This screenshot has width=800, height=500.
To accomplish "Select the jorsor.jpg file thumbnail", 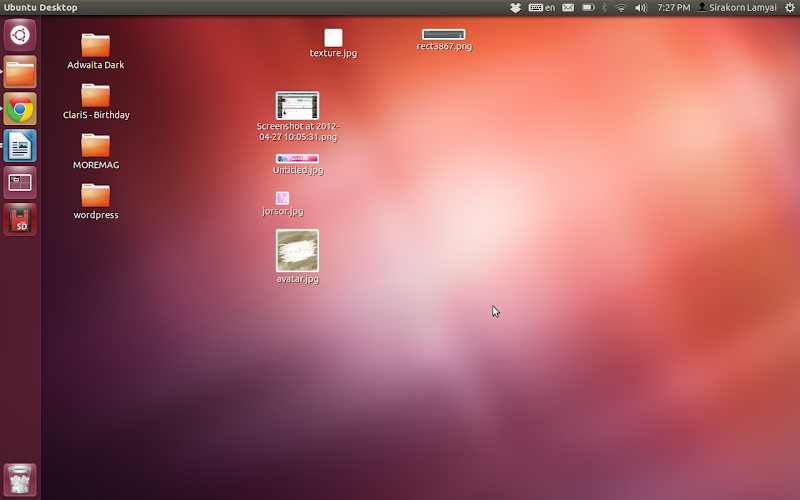I will [282, 198].
